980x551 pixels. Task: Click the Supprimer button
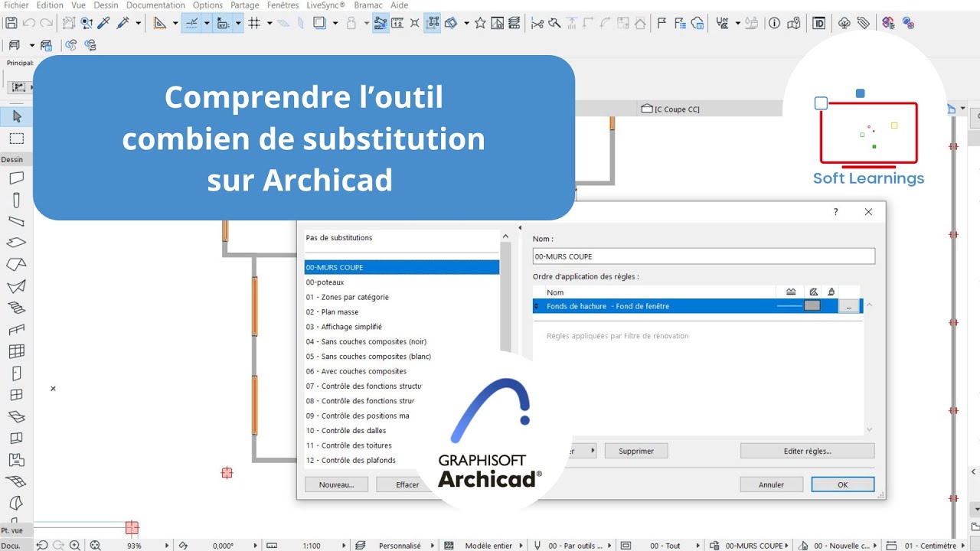point(636,451)
